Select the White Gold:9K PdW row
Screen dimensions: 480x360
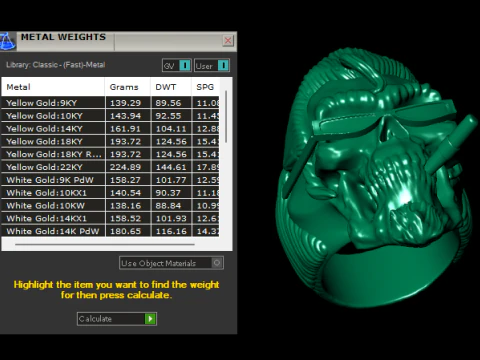tap(110, 180)
